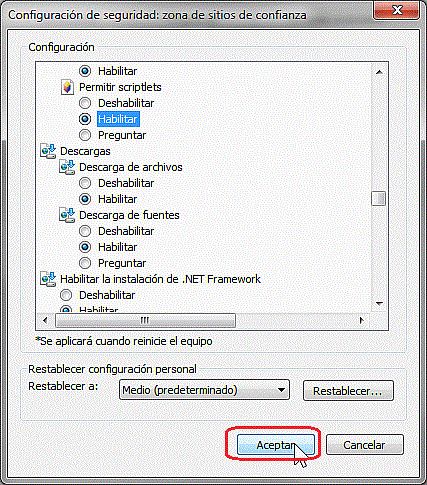Select Deshabilitar for .NET Framework installation
The image size is (427, 485).
pos(66,295)
